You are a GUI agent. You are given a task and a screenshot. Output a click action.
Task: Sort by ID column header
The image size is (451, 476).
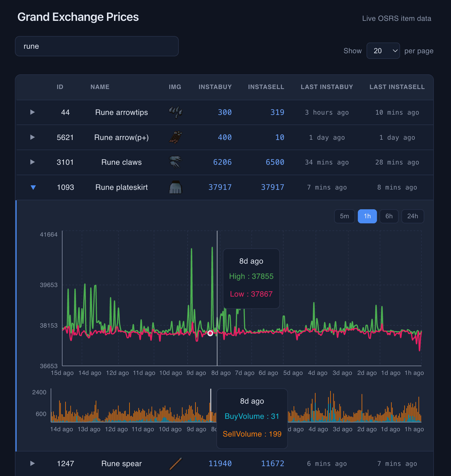coord(60,87)
